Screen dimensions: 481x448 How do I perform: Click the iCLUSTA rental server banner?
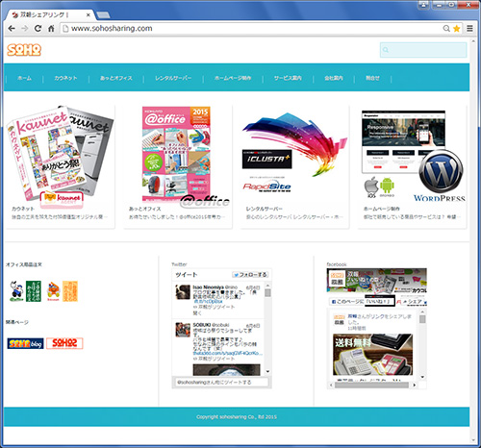[x=266, y=159]
